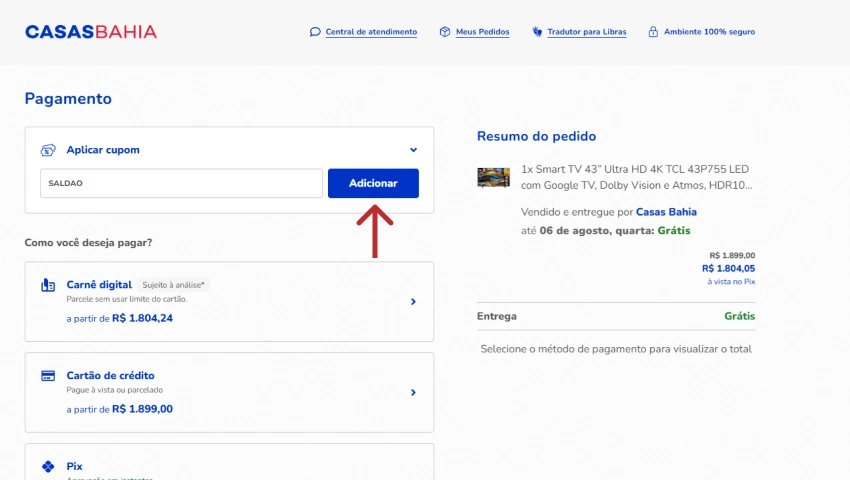Click the Aplicar cupom heading
This screenshot has width=850, height=480.
click(x=103, y=150)
